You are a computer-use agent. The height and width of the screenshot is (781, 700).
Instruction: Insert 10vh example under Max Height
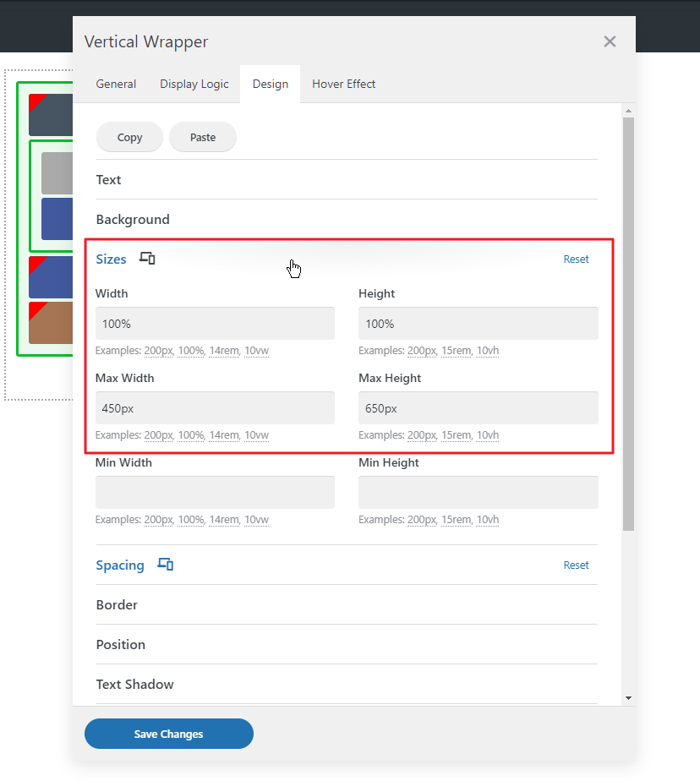click(x=488, y=435)
